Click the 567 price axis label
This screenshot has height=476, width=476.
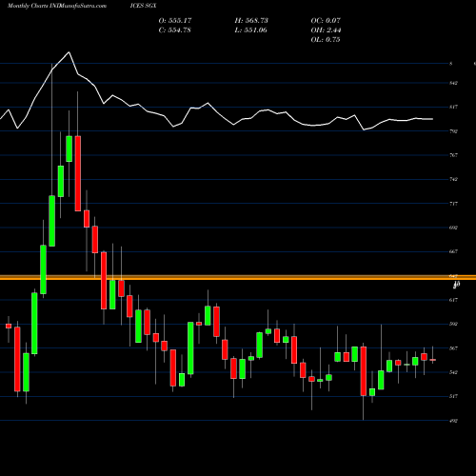(x=453, y=348)
